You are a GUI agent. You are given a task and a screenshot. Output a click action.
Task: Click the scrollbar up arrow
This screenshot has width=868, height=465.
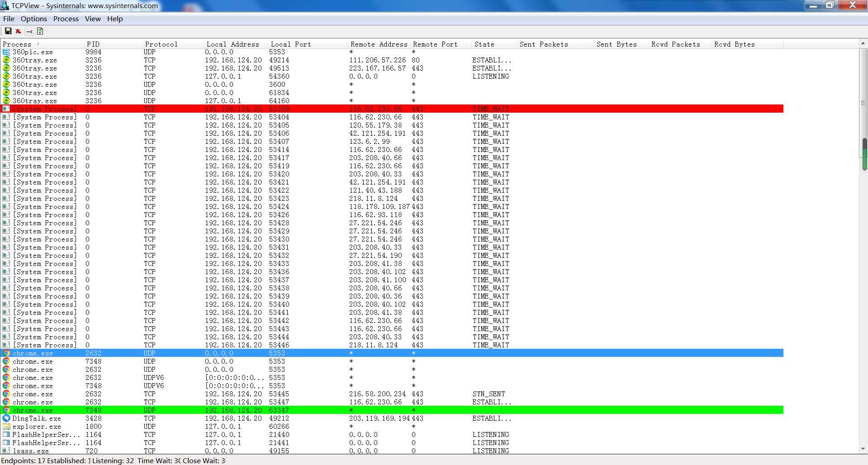coord(863,43)
